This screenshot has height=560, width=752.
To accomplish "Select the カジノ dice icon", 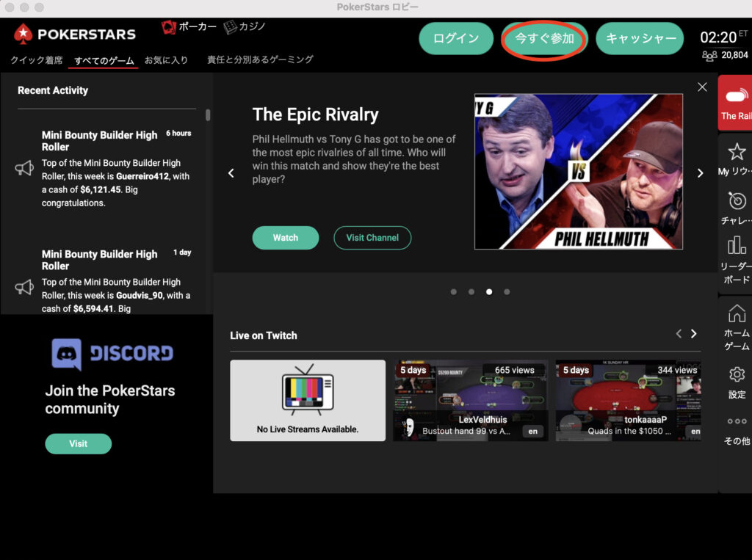I will (x=231, y=27).
